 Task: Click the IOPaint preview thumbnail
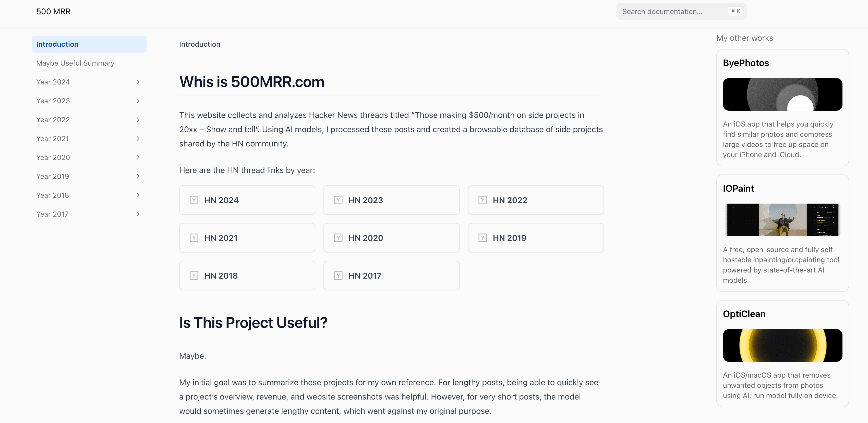(x=782, y=220)
